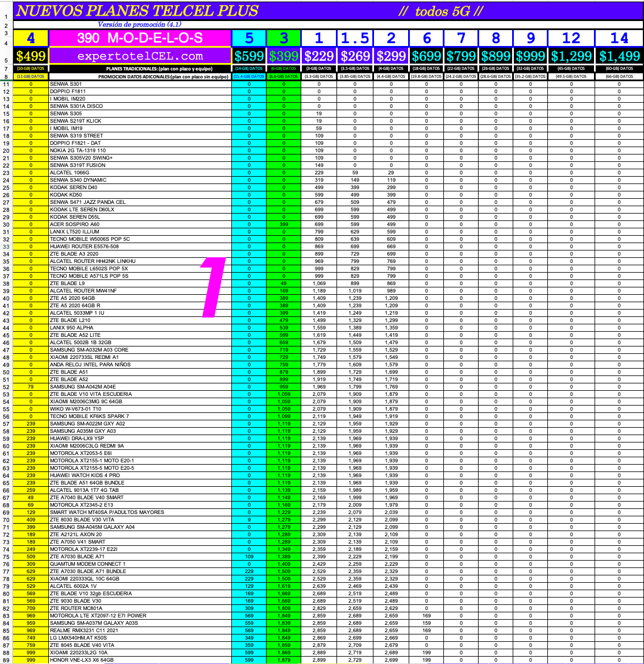Select the ACER SOSPIRO A60 cell
The width and height of the screenshot is (644, 664).
[x=140, y=224]
